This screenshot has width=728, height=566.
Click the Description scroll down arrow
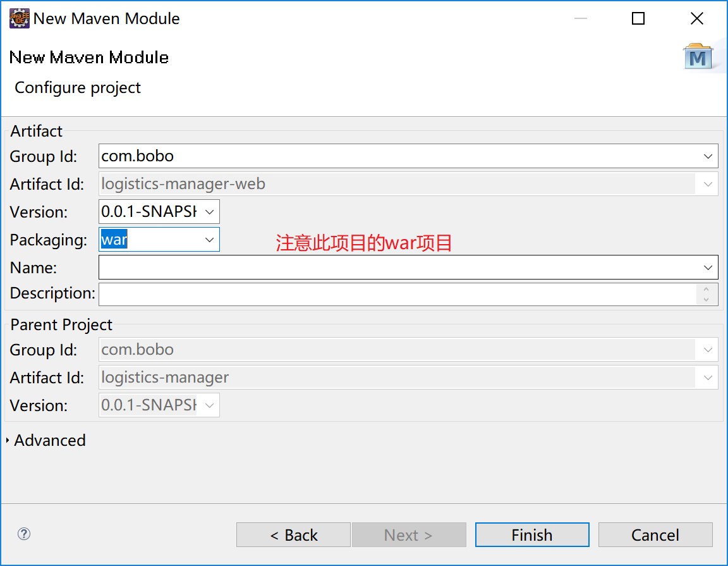coord(706,300)
